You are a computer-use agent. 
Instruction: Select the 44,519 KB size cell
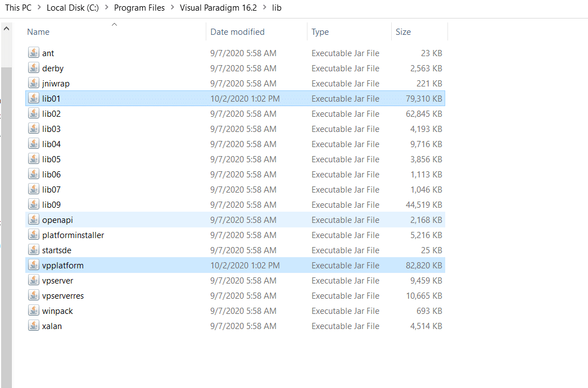click(424, 204)
